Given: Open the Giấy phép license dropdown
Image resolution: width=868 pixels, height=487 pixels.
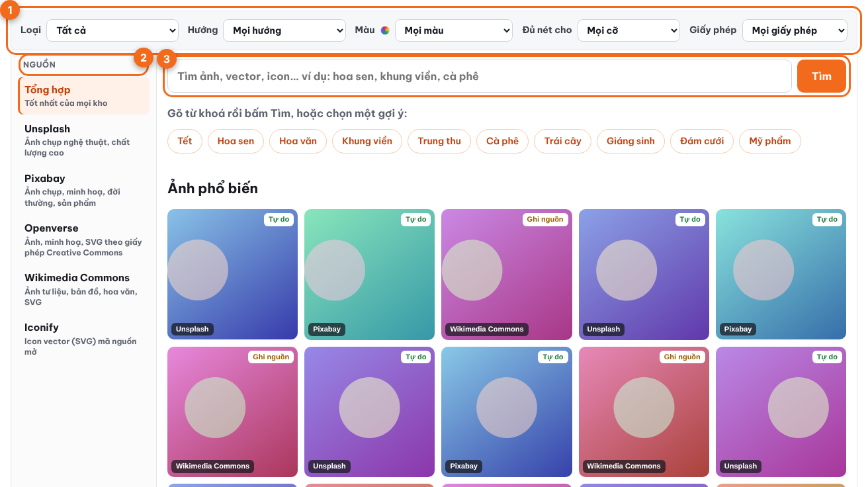Looking at the screenshot, I should [795, 30].
